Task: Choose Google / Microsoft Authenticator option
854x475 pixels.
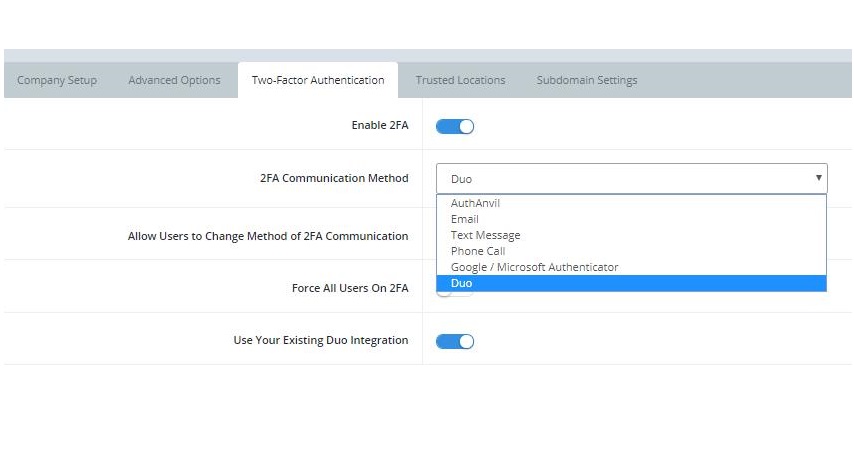Action: click(x=534, y=267)
